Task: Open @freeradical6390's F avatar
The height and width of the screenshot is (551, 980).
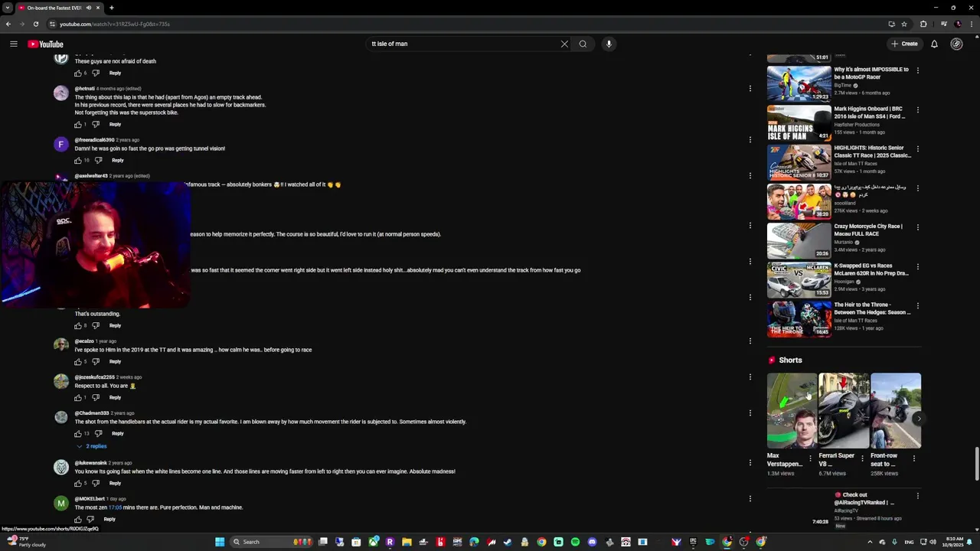Action: pos(61,145)
